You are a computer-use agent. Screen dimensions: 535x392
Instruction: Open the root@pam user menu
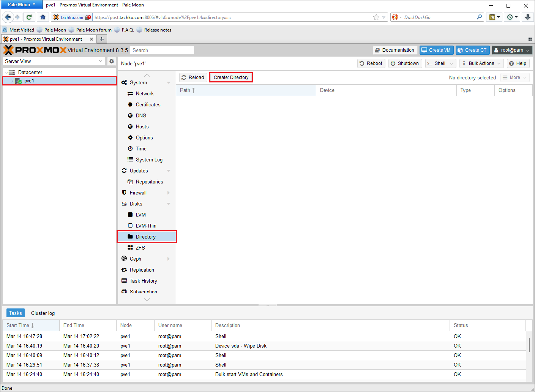(x=512, y=50)
